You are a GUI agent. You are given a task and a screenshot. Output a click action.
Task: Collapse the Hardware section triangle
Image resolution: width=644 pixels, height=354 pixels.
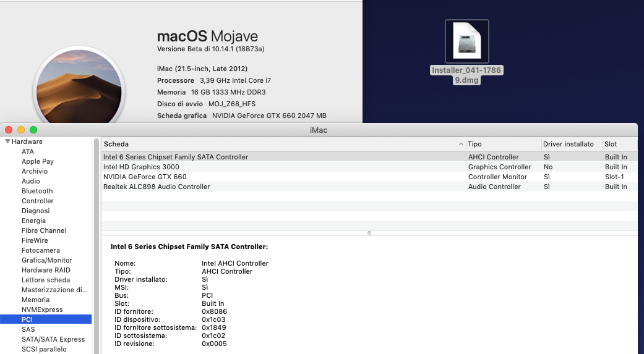[7, 141]
